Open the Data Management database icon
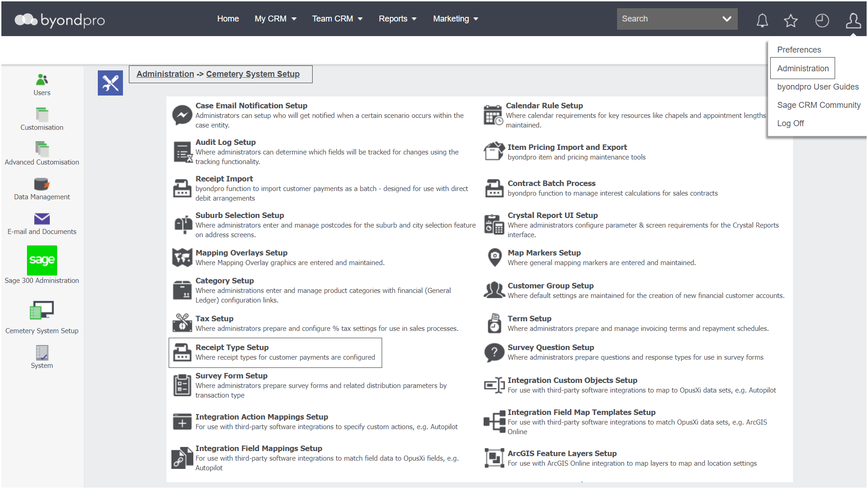This screenshot has height=489, width=868. [x=42, y=184]
